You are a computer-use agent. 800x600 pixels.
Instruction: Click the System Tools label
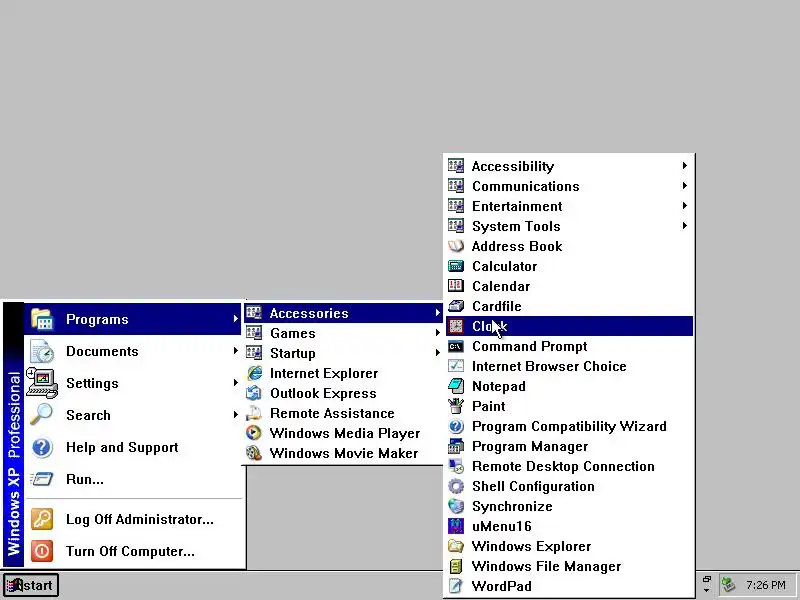[x=516, y=226]
